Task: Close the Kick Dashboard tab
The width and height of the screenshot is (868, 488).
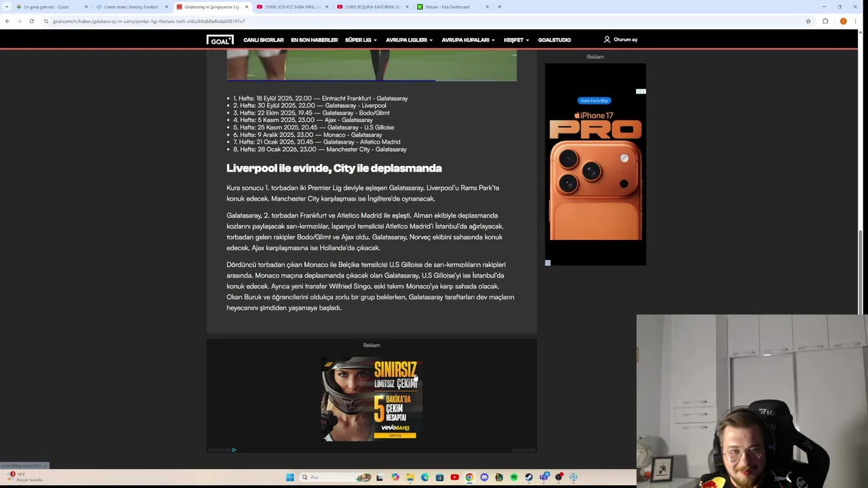Action: coord(487,7)
